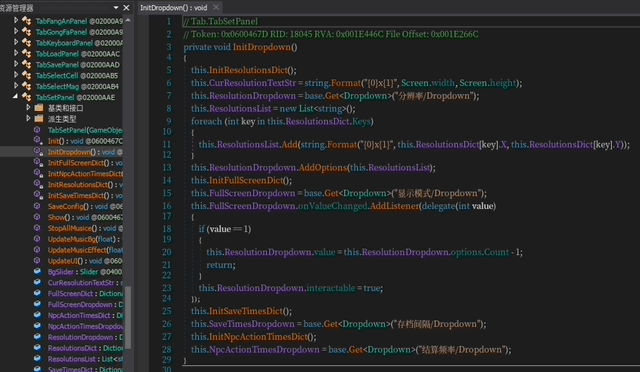Click the ResolutionDropdown field icon
This screenshot has height=372, width=640.
click(38, 336)
